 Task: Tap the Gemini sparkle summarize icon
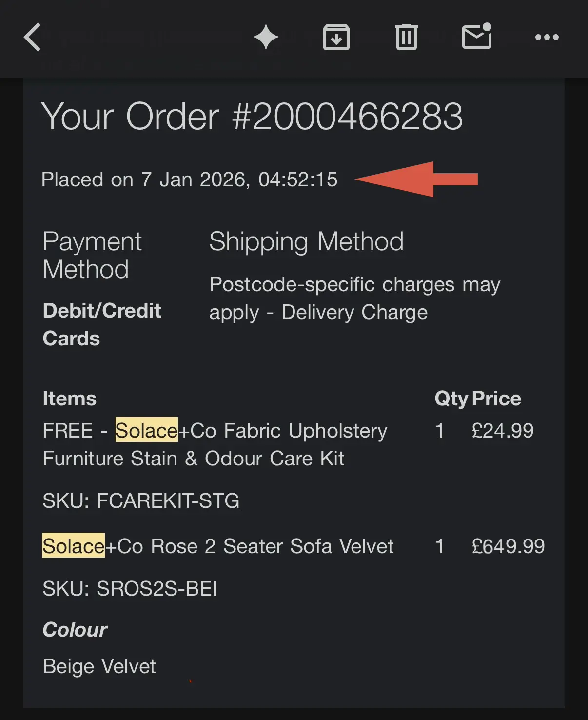tap(266, 37)
